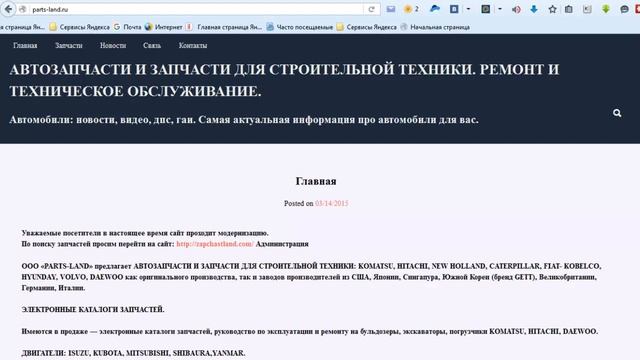The image size is (640, 360).
Task: Open the second Сервисы Яндекса bookmark folder
Action: (367, 27)
